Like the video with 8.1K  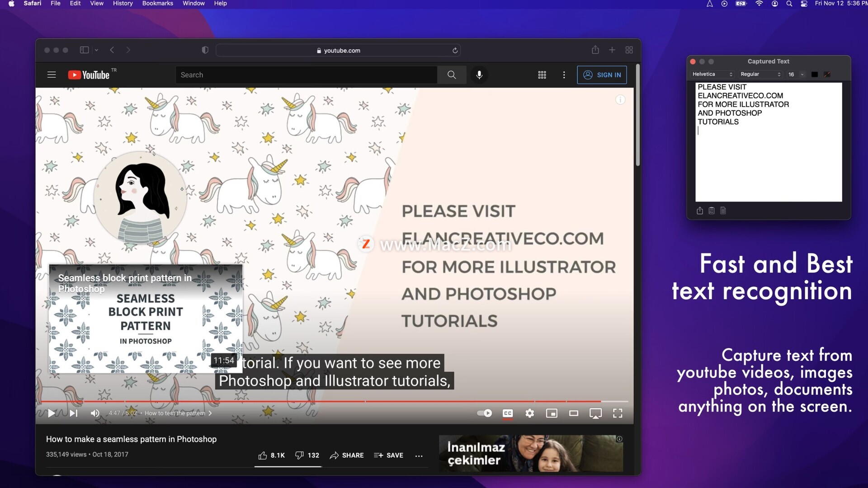tap(271, 455)
